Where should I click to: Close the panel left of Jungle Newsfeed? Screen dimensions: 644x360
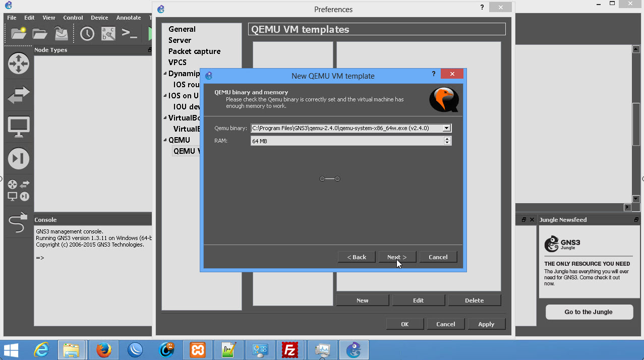(x=532, y=220)
